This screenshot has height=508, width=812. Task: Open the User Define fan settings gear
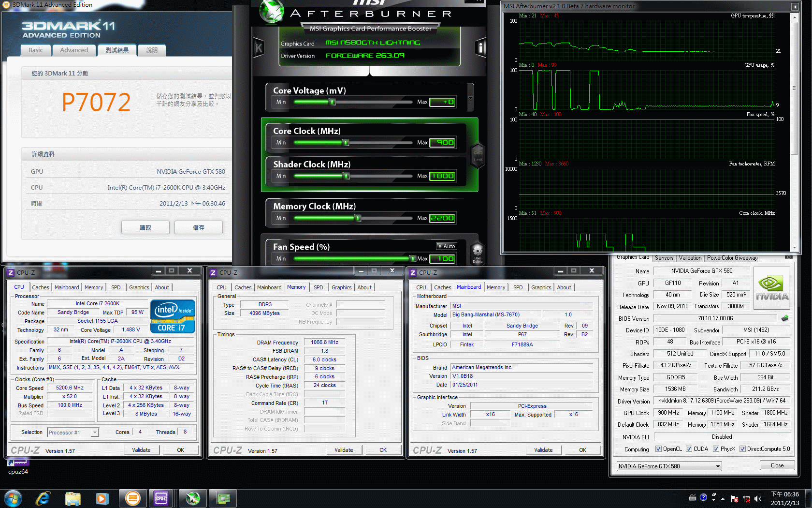point(478,253)
